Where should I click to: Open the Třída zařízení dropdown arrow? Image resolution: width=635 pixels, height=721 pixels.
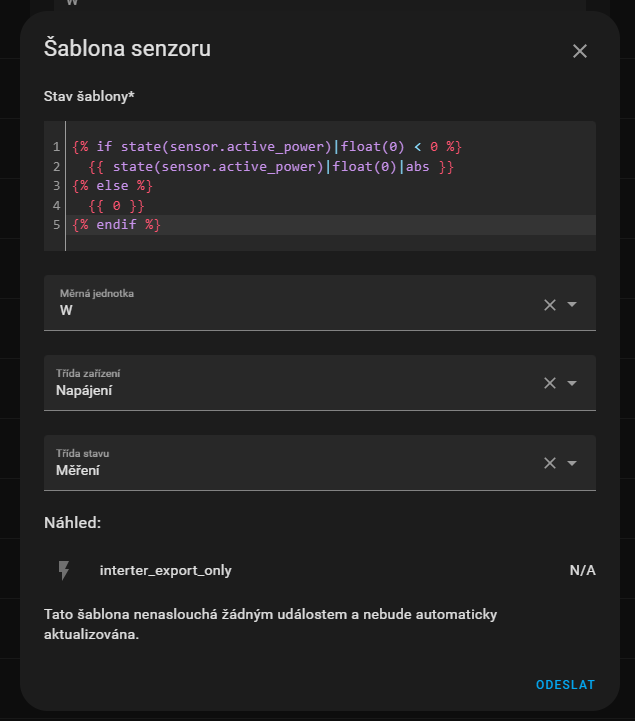click(x=572, y=383)
